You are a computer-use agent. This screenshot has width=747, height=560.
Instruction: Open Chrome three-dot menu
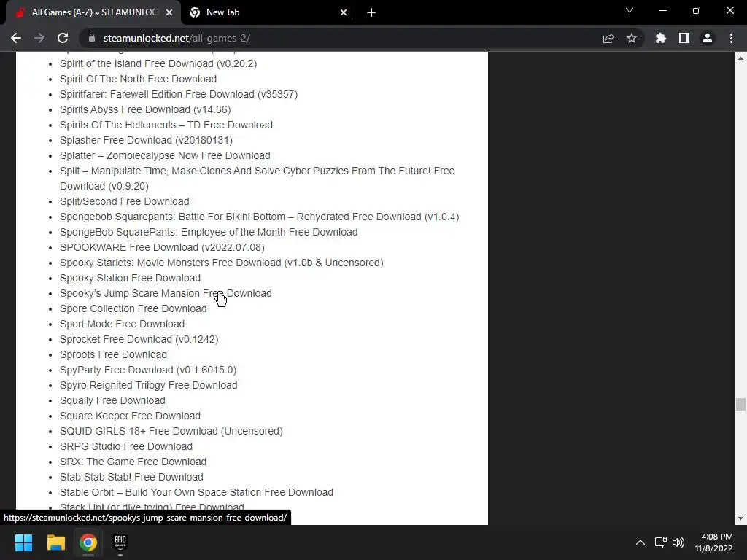point(731,38)
